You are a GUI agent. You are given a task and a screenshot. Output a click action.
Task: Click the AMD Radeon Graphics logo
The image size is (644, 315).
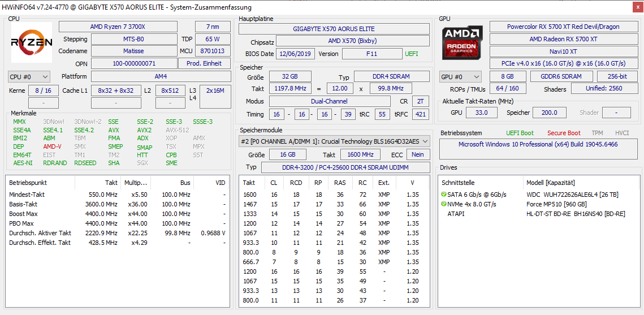coord(461,42)
